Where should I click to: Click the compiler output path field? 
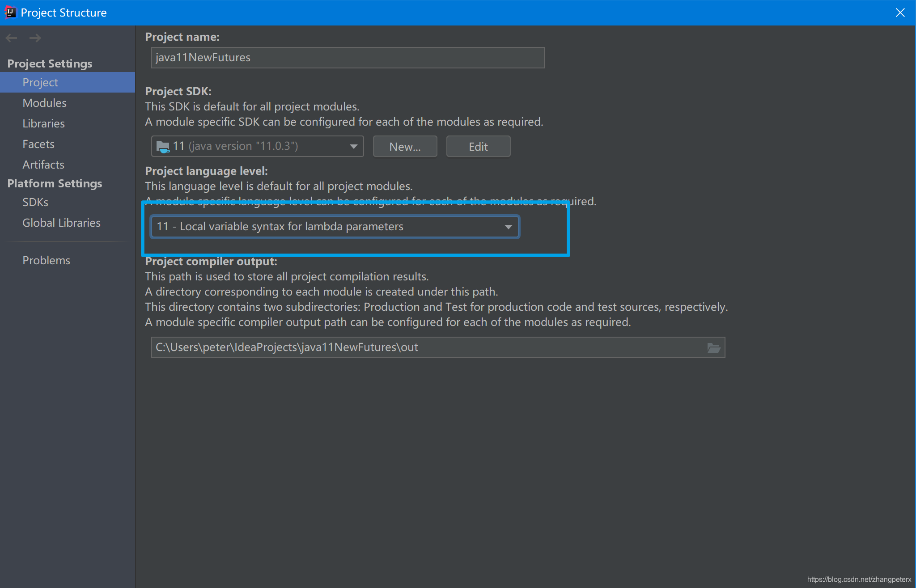(403, 347)
